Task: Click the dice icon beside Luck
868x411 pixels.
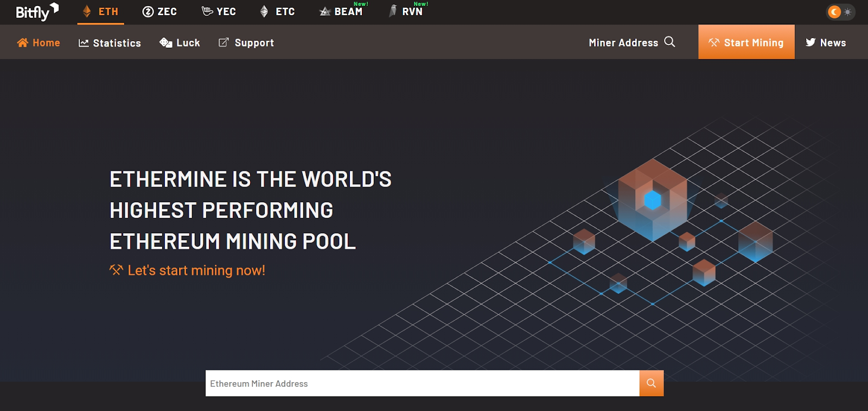Action: pyautogui.click(x=166, y=43)
